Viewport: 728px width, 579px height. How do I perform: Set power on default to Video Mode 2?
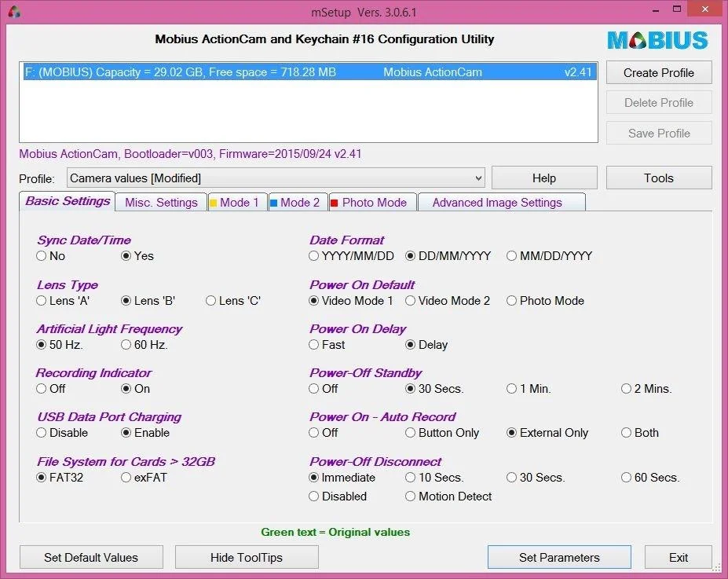click(448, 301)
